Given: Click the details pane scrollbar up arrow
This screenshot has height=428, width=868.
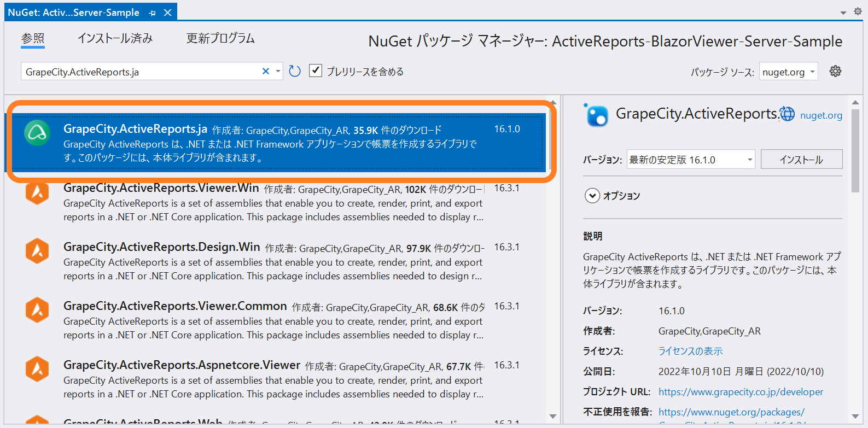Looking at the screenshot, I should pyautogui.click(x=855, y=103).
